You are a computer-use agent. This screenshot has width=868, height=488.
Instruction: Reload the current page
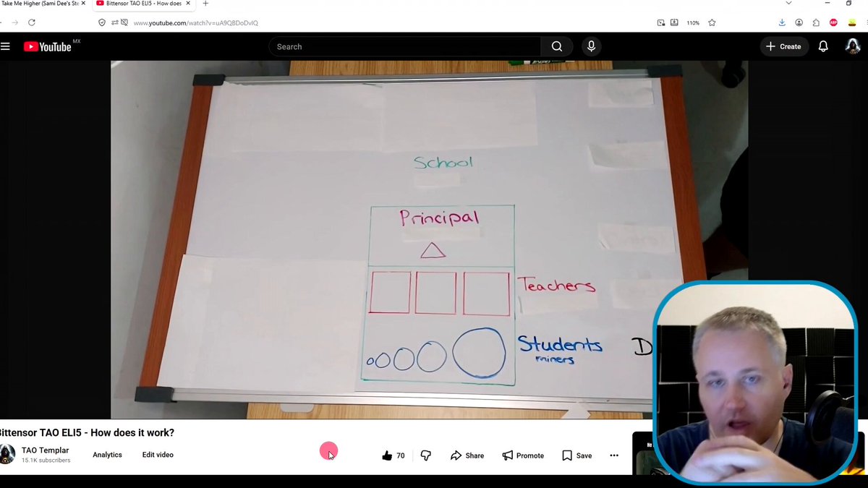pos(31,22)
